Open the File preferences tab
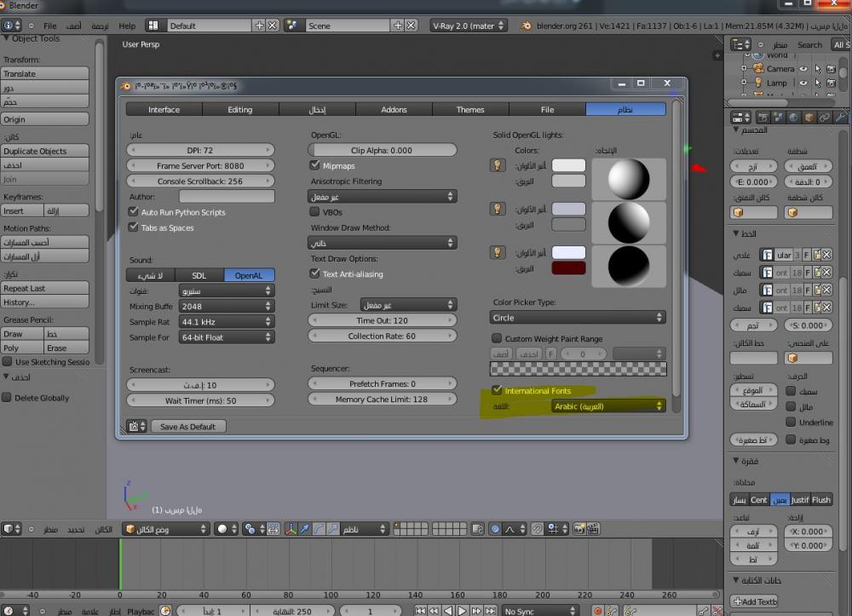Viewport: 852px width, 616px height. pyautogui.click(x=547, y=109)
